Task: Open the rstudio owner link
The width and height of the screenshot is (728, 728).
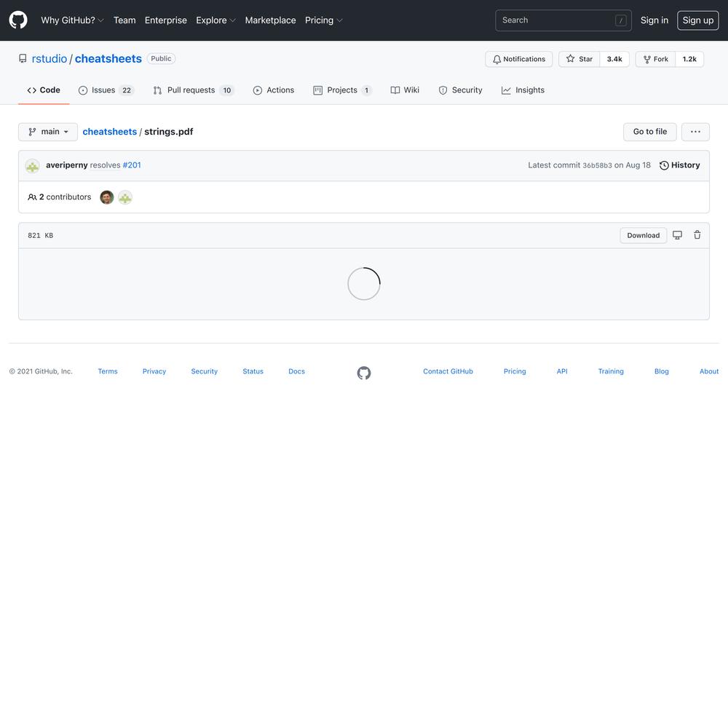Action: pyautogui.click(x=50, y=59)
